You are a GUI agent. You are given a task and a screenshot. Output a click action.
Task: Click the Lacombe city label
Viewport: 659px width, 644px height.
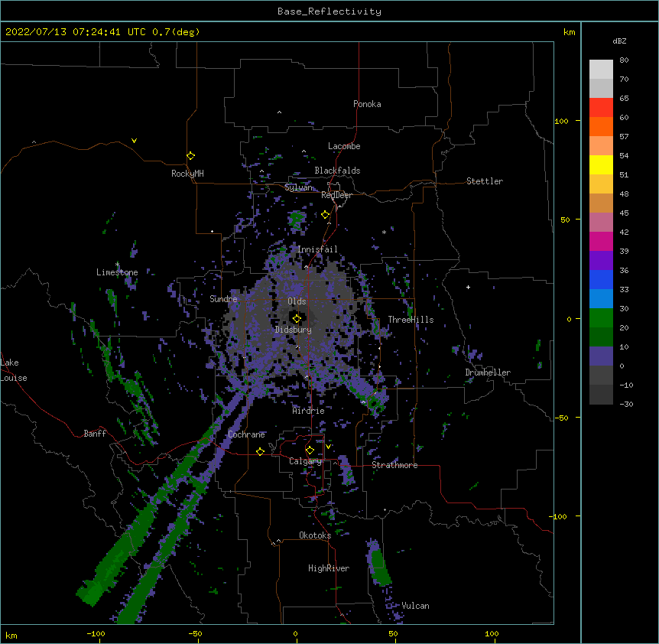(344, 146)
